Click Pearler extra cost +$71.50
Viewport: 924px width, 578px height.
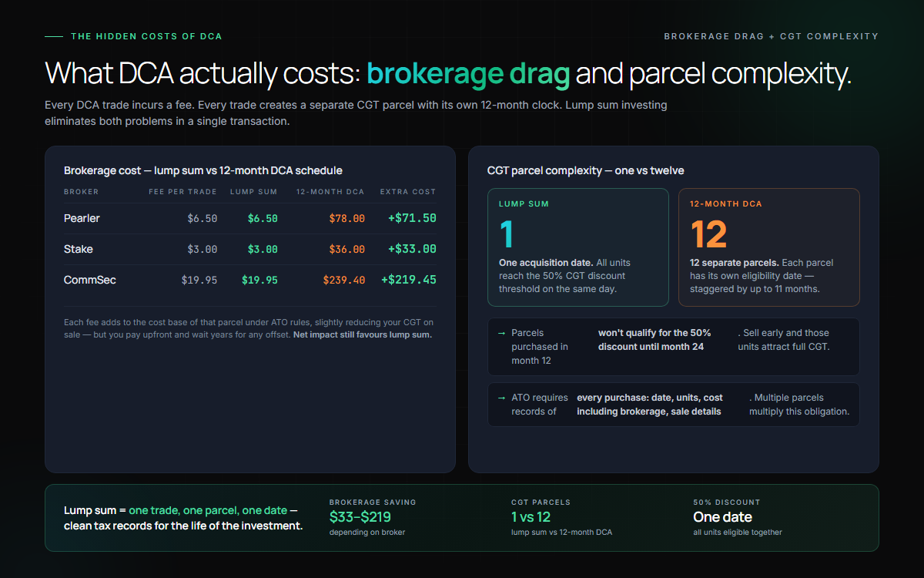412,218
